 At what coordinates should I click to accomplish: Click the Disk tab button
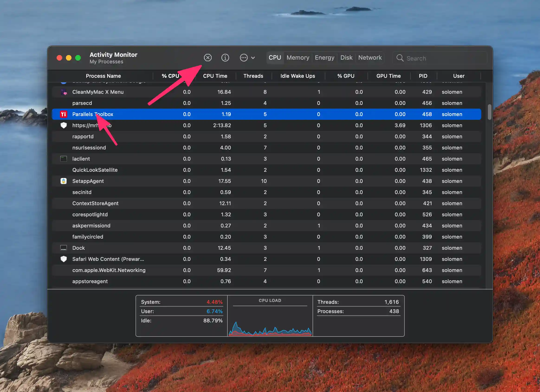pos(346,58)
